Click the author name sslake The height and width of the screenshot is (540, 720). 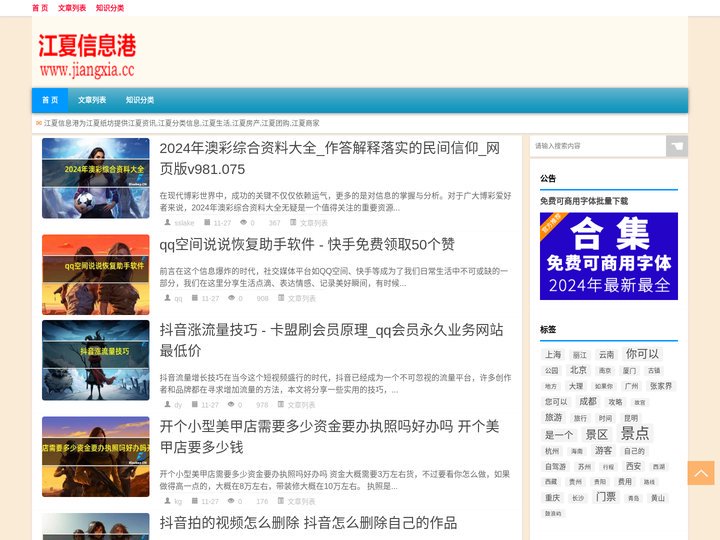pyautogui.click(x=184, y=223)
